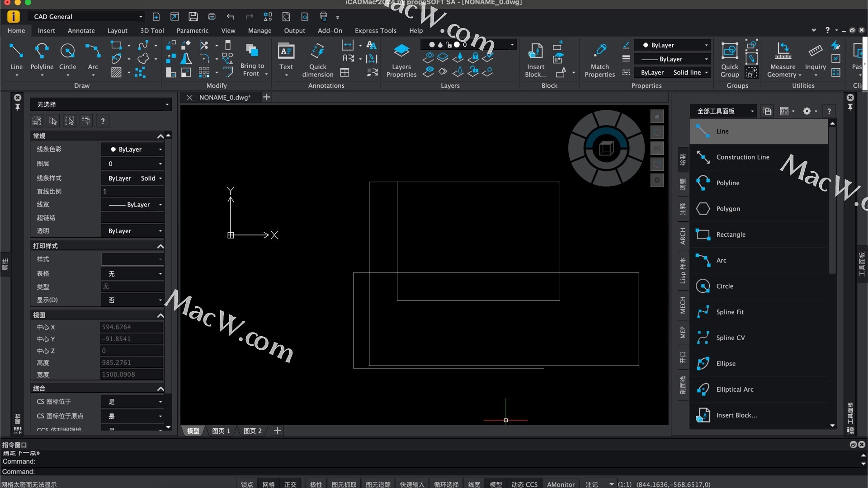Image resolution: width=868 pixels, height=488 pixels.
Task: Click the 直线比例 input field
Action: click(x=132, y=191)
